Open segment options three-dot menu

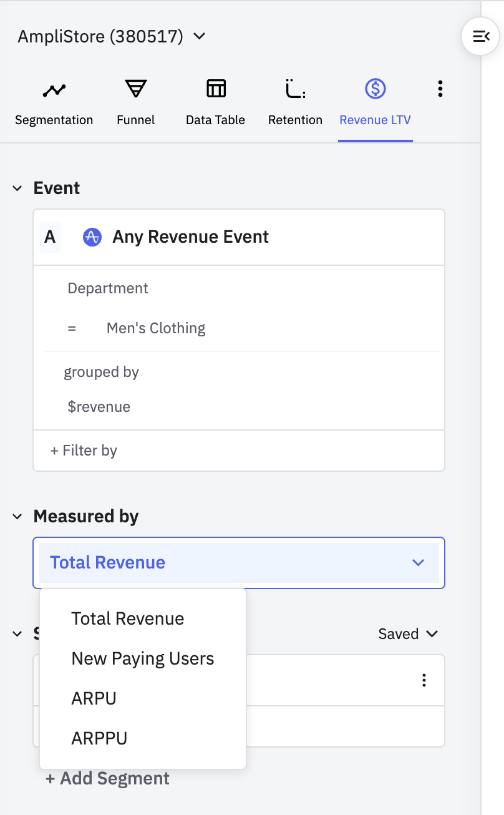pyautogui.click(x=424, y=680)
